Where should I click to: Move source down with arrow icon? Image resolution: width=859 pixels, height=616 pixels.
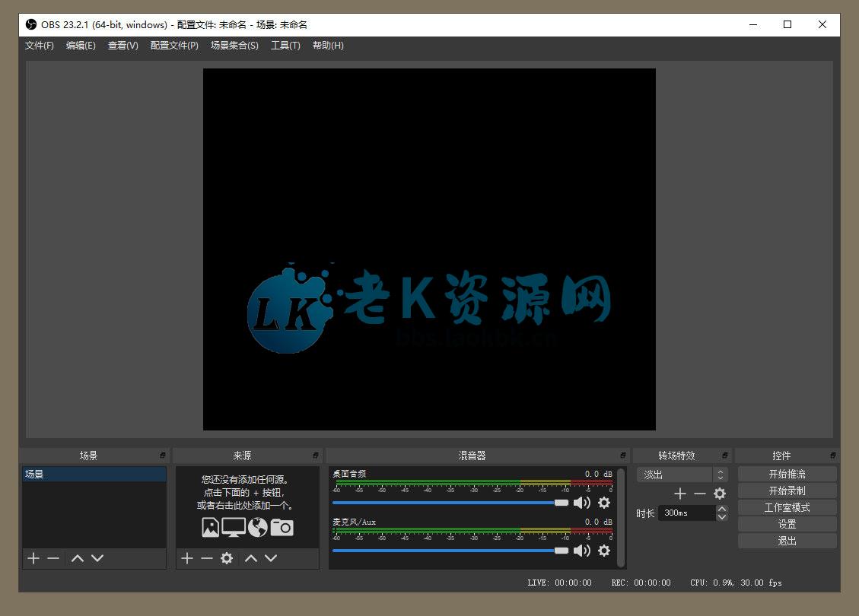tap(271, 558)
